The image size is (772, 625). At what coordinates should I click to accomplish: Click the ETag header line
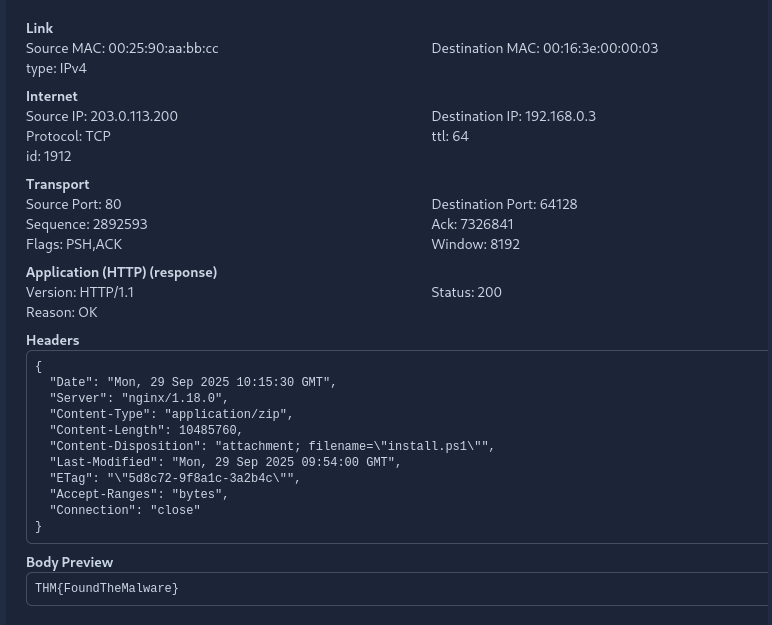[x=175, y=478]
